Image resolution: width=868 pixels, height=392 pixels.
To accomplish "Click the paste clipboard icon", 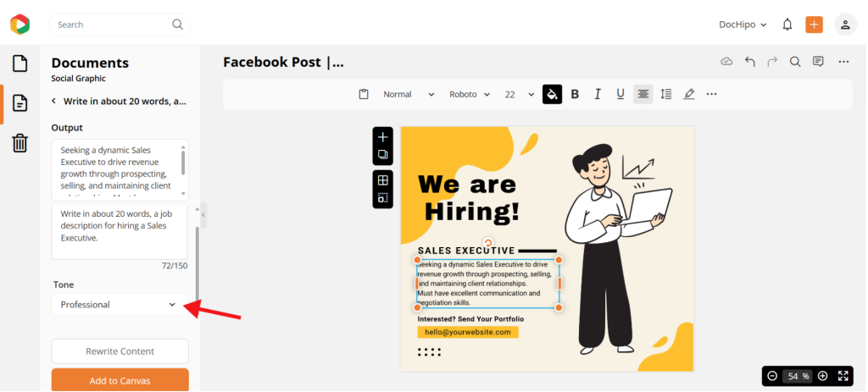I will tap(364, 94).
